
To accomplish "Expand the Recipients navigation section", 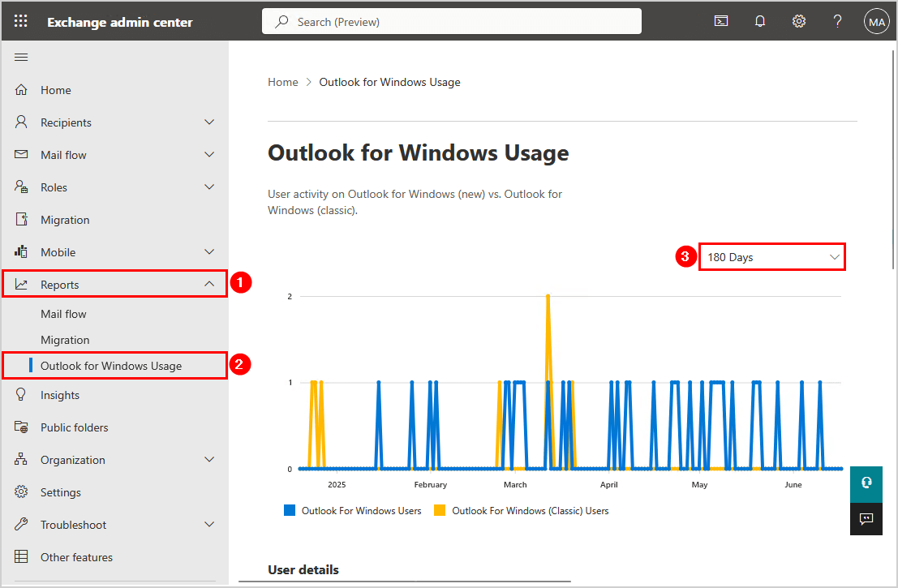I will [x=114, y=122].
